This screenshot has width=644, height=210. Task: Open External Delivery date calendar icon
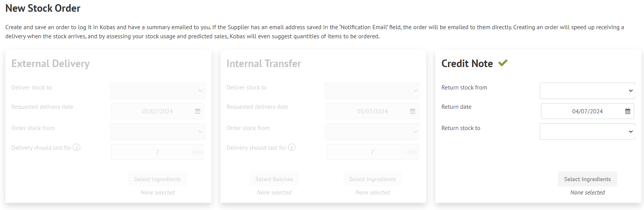point(198,111)
